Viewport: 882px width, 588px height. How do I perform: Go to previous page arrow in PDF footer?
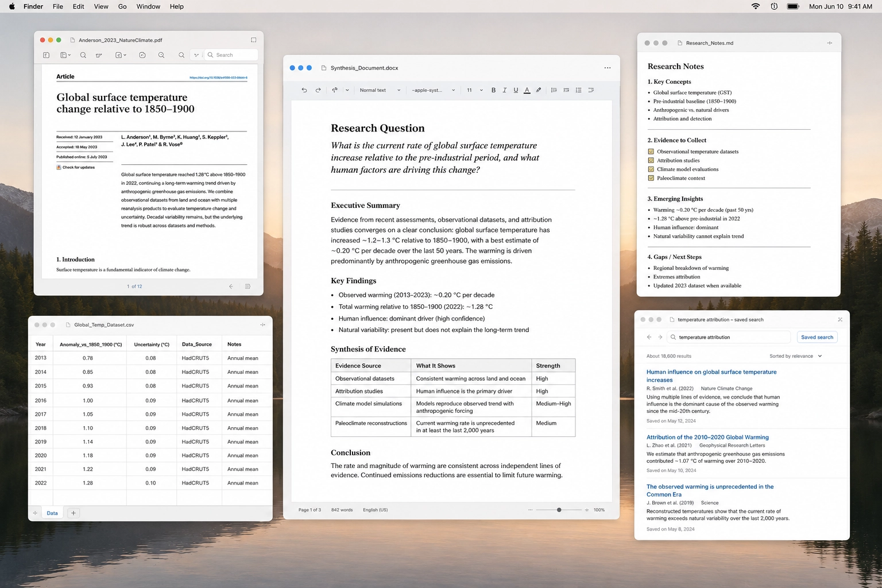click(x=231, y=287)
